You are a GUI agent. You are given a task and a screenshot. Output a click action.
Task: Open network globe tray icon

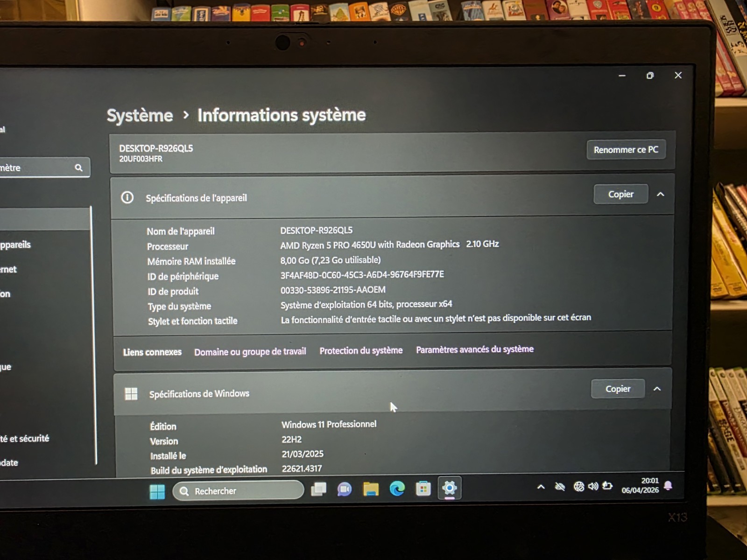[x=579, y=487]
